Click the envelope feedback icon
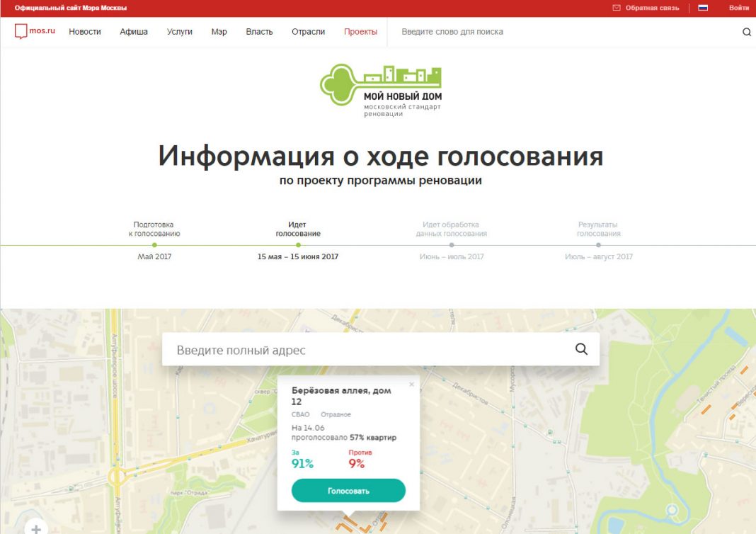The height and width of the screenshot is (534, 756). pos(616,8)
